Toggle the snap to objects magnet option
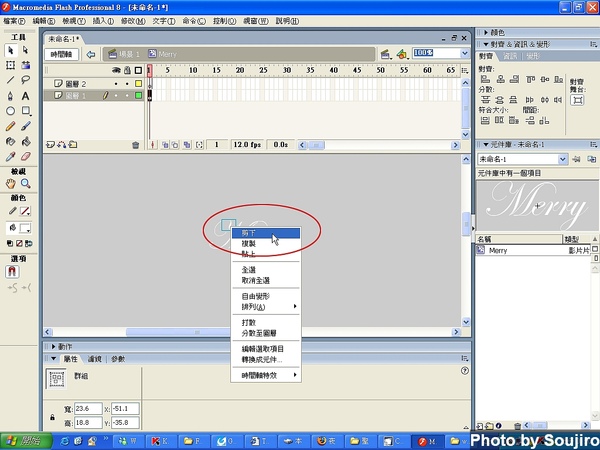This screenshot has height=450, width=600. tap(14, 271)
